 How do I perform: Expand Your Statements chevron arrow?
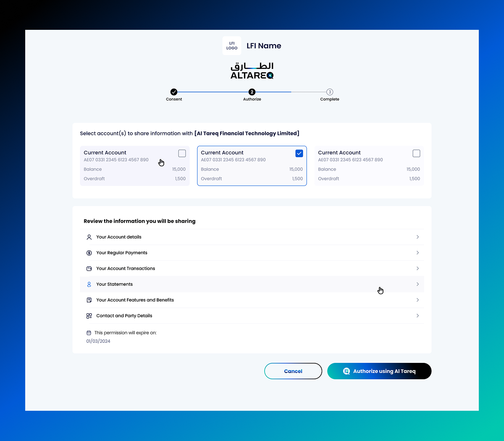coord(417,284)
